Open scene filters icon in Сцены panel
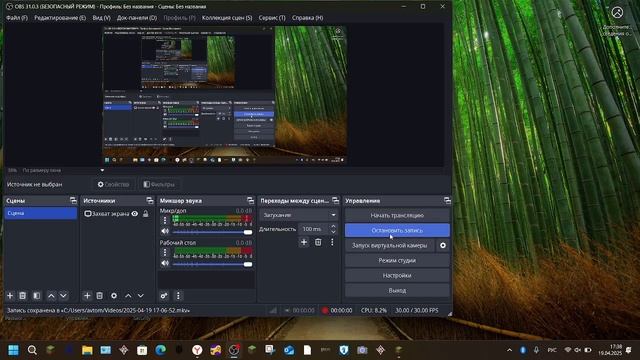640x360 pixels. (x=37, y=296)
